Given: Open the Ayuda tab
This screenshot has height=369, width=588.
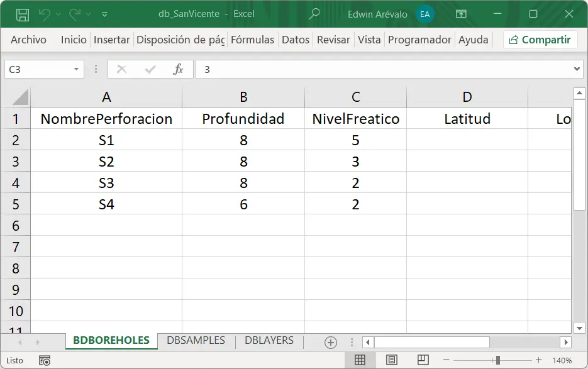Looking at the screenshot, I should [x=474, y=40].
